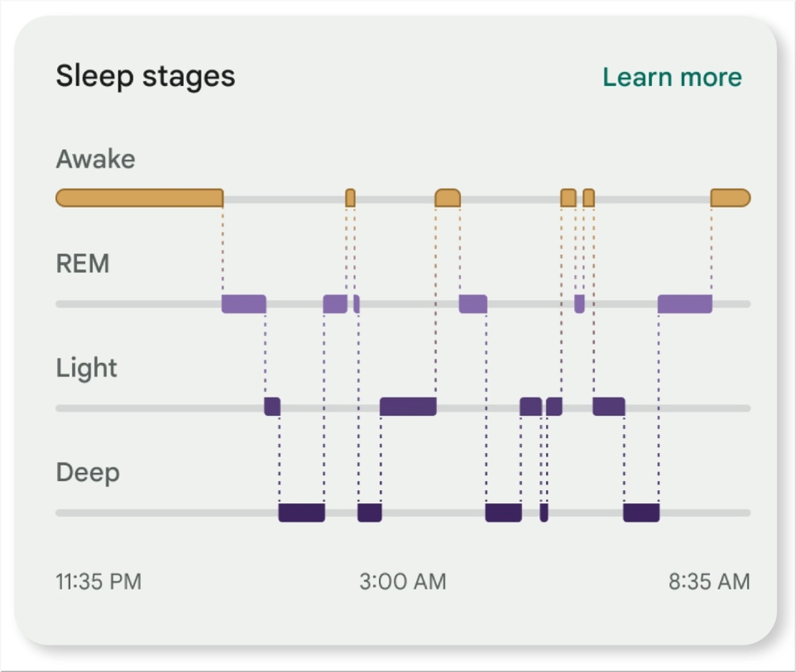Select the rounded Awake segment near 3 AM

coord(447,198)
